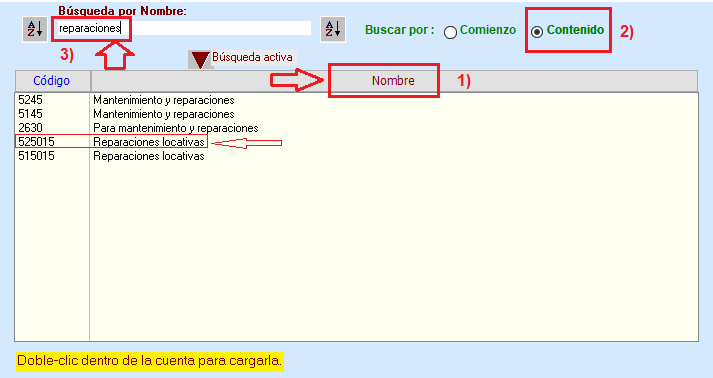
Task: Click the Búsqueda activa dark triangle icon
Action: coord(201,60)
